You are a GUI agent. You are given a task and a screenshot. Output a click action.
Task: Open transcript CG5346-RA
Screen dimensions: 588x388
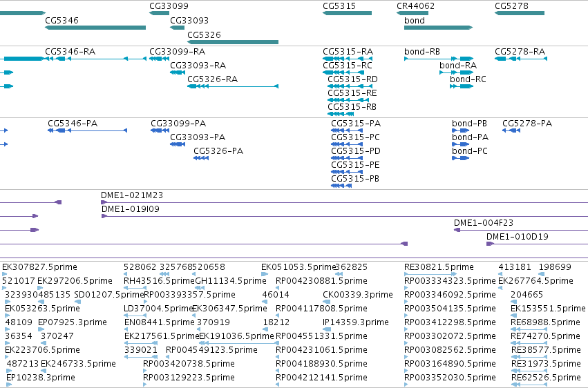coord(95,59)
